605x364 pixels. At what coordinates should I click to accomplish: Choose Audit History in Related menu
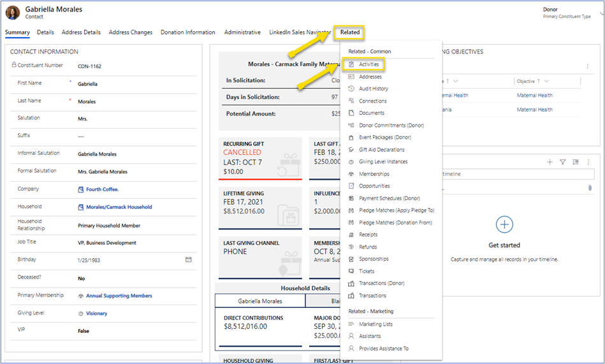point(373,89)
